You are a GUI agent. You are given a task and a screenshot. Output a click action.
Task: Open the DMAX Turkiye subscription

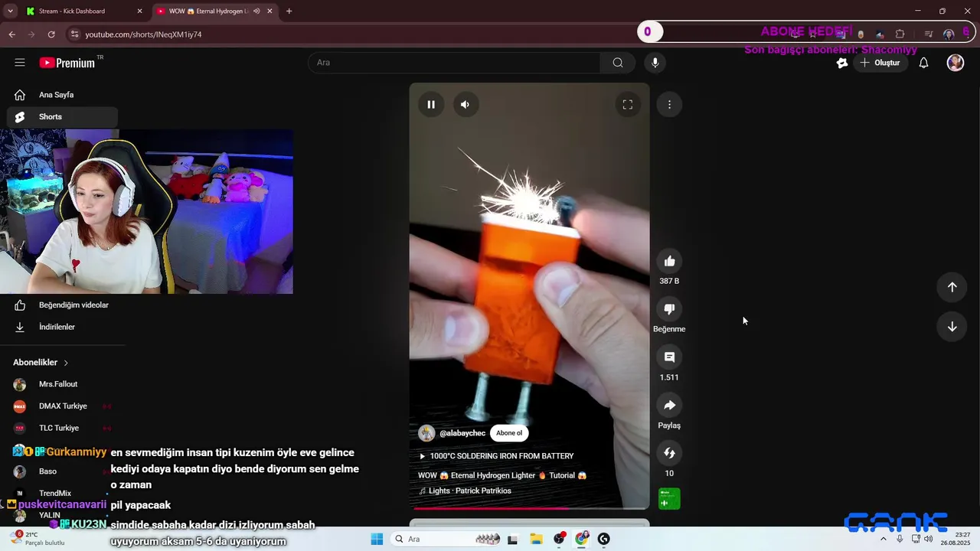click(x=62, y=406)
